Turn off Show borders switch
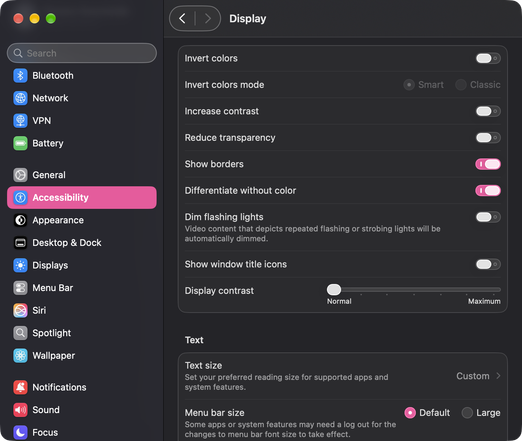 (488, 164)
